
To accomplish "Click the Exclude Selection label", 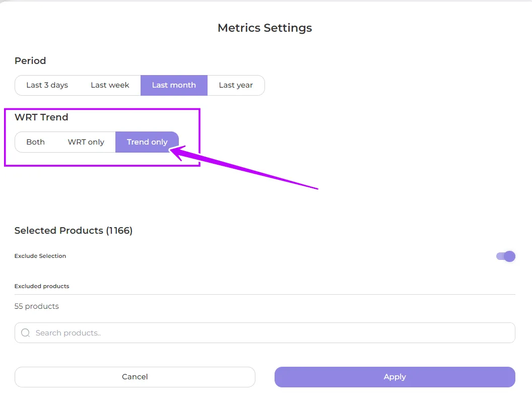I will click(x=40, y=256).
